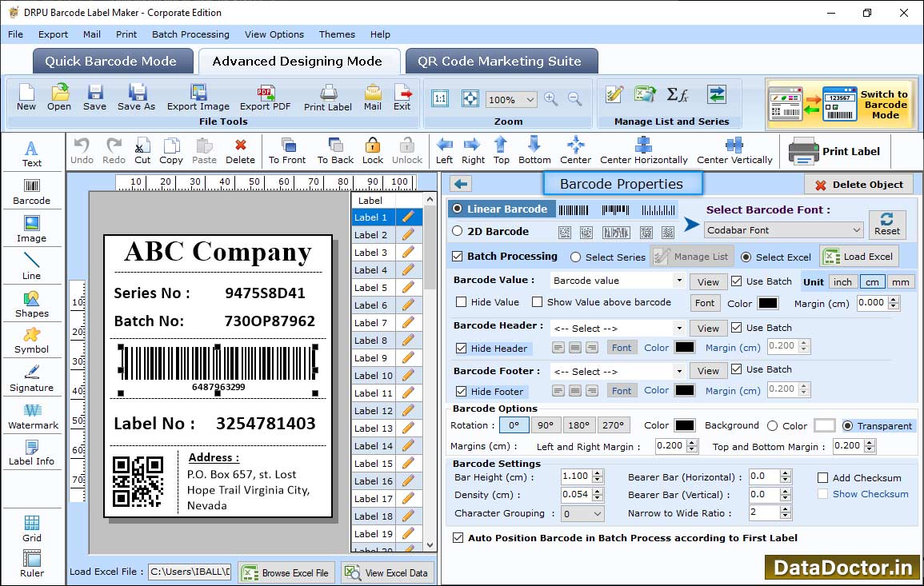Viewport: 924px width, 586px height.
Task: Enable Show Value above barcode
Action: (x=538, y=302)
